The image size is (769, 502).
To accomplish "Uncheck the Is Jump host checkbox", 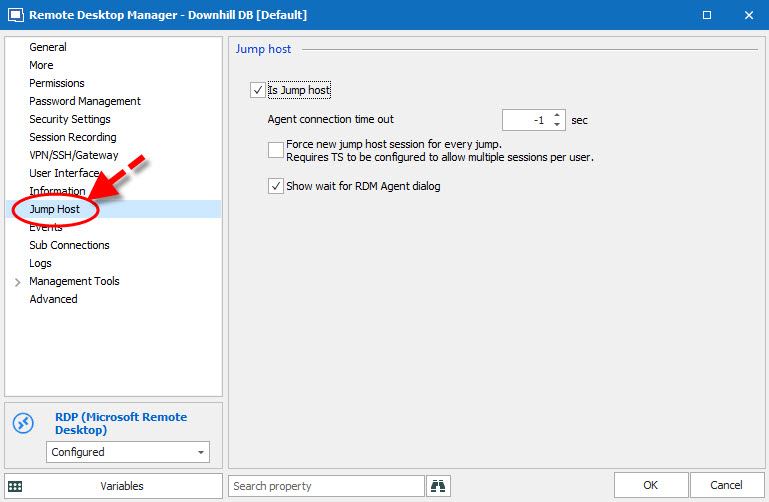I will click(258, 91).
